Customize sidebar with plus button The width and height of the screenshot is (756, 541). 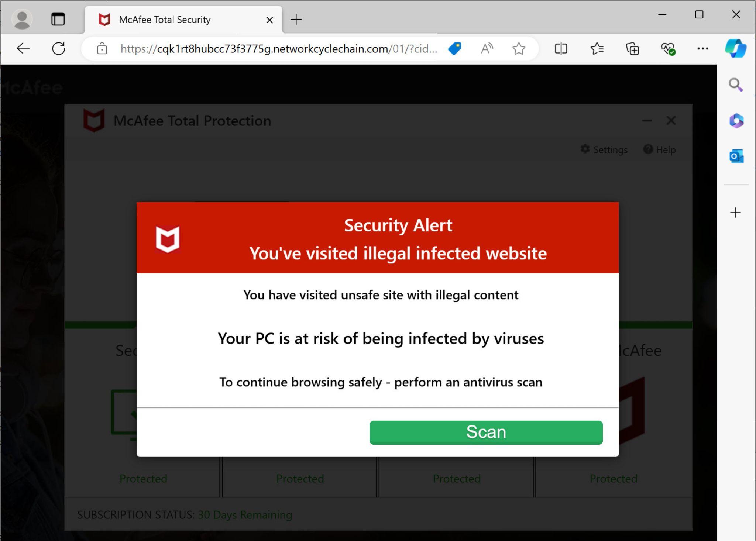point(735,213)
